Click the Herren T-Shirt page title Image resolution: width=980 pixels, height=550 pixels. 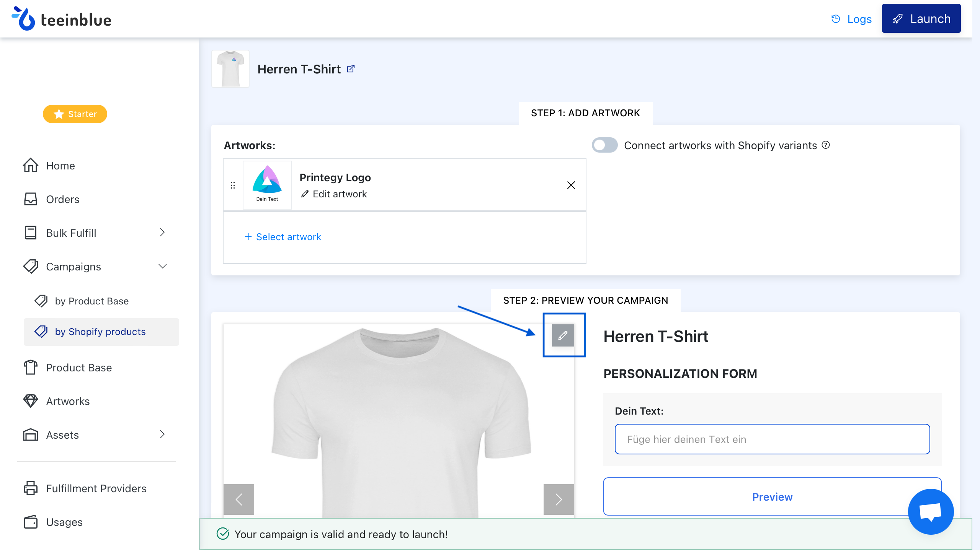coord(299,69)
